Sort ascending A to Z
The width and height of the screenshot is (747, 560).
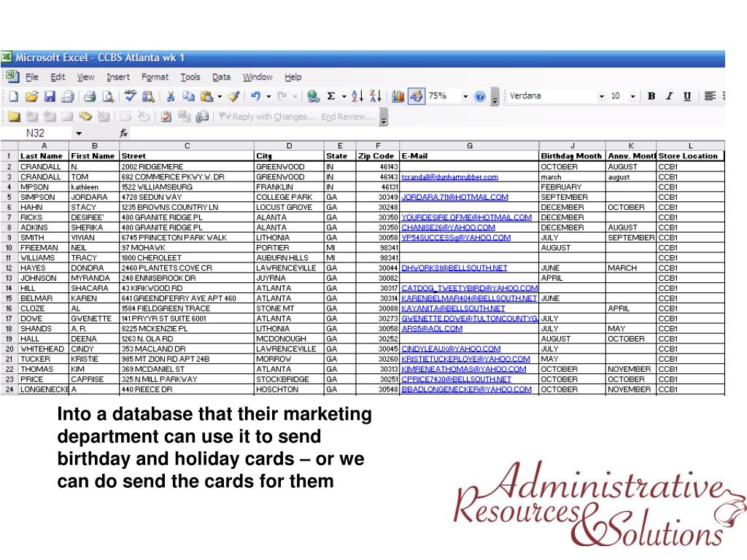357,97
